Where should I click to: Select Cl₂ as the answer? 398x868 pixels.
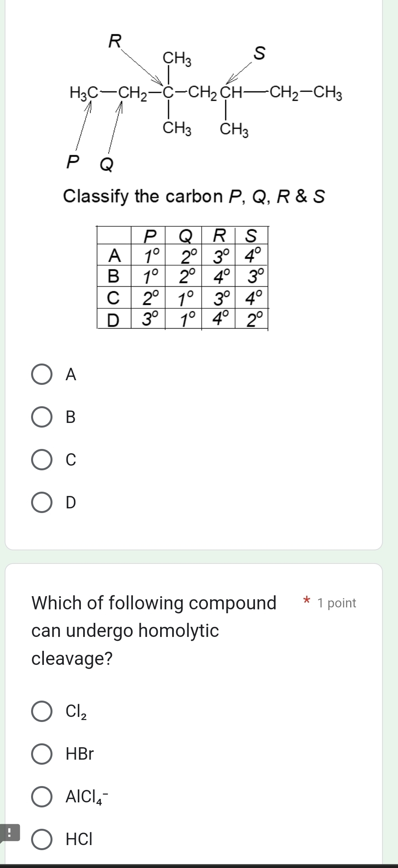point(42,711)
